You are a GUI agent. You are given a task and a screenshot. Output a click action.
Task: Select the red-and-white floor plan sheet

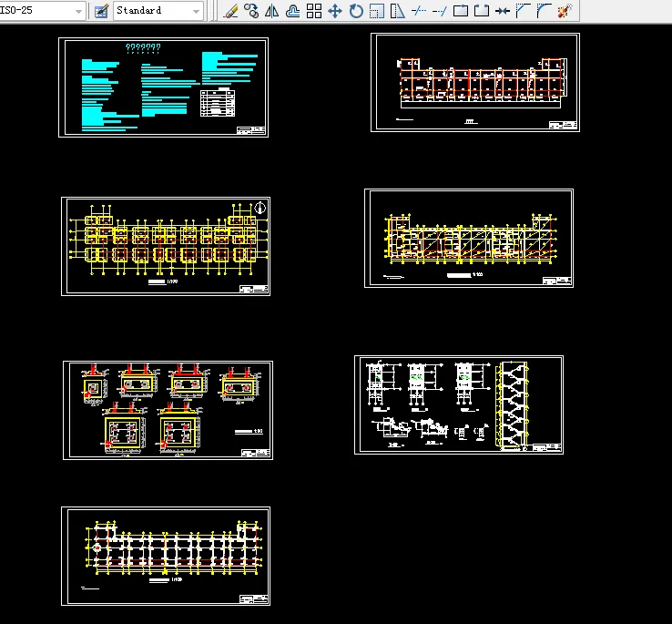tap(475, 82)
